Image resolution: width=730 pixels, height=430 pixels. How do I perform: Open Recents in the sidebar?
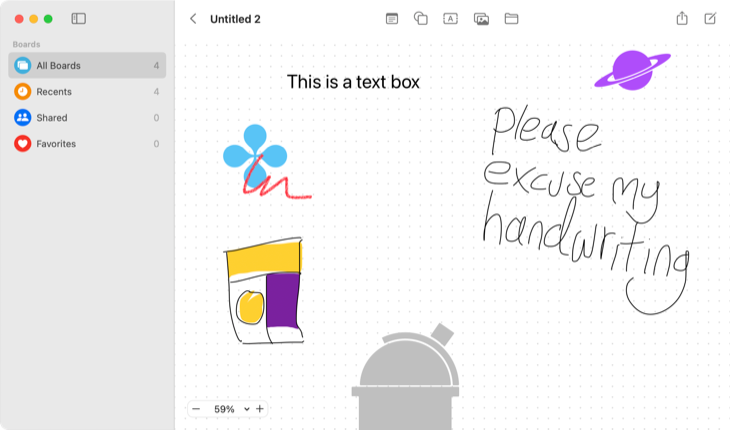(x=87, y=92)
